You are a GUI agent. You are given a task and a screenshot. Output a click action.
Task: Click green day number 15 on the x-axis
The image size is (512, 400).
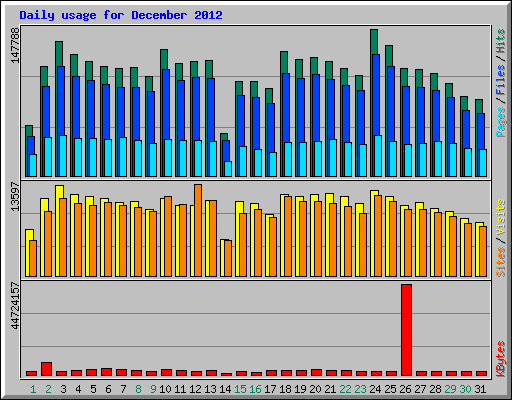pos(240,389)
